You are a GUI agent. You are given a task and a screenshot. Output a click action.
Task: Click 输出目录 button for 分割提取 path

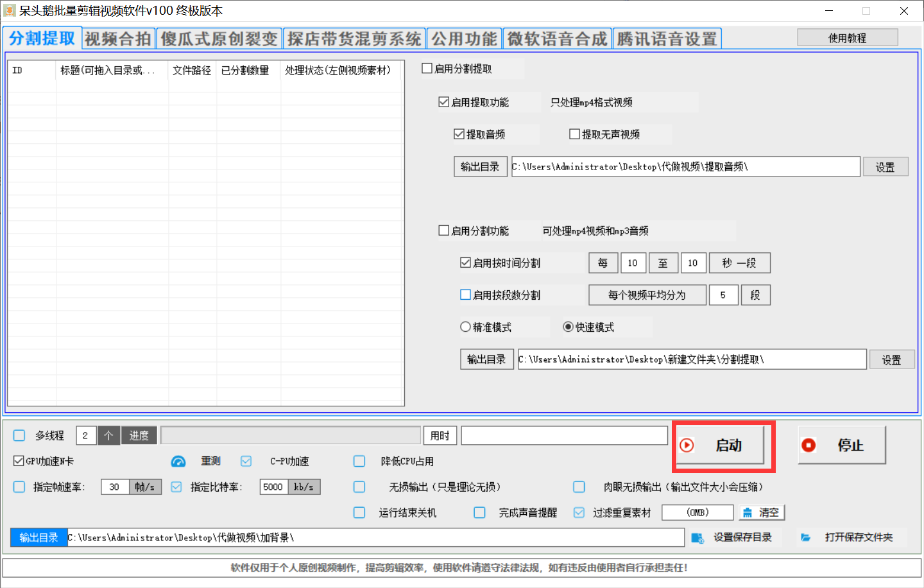(x=486, y=359)
